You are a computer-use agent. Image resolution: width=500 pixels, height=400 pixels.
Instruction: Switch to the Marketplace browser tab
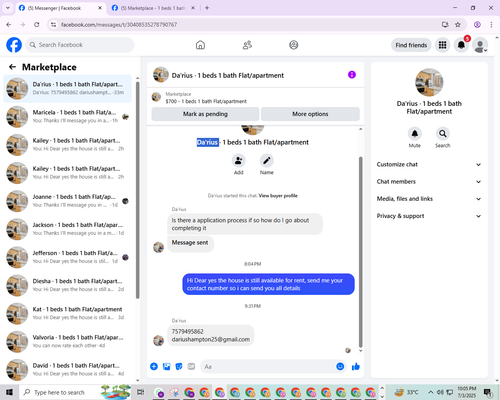click(x=153, y=8)
